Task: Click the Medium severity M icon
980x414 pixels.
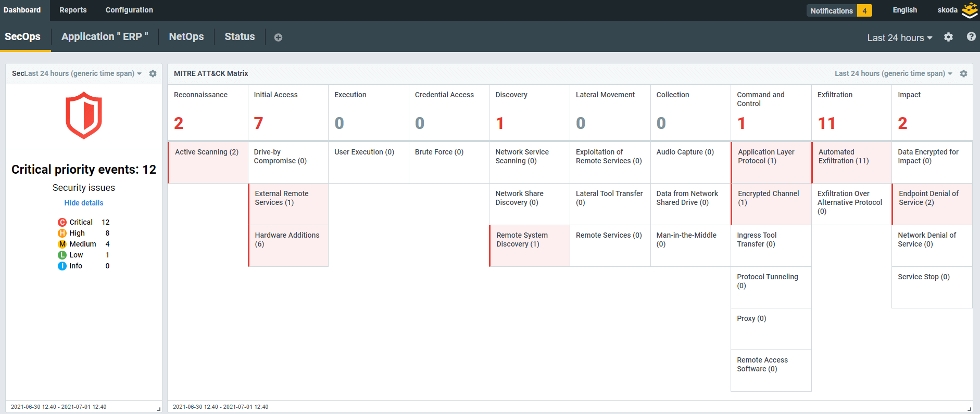Action: (62, 244)
